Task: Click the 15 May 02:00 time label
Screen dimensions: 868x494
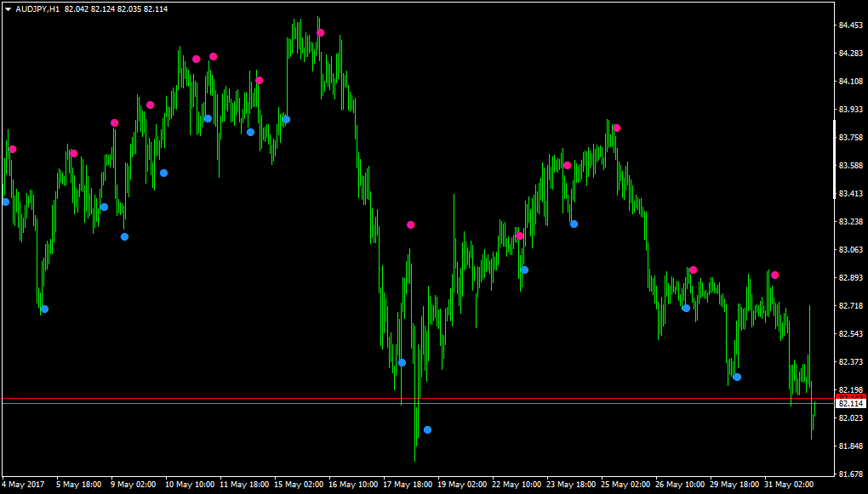Action: point(299,484)
